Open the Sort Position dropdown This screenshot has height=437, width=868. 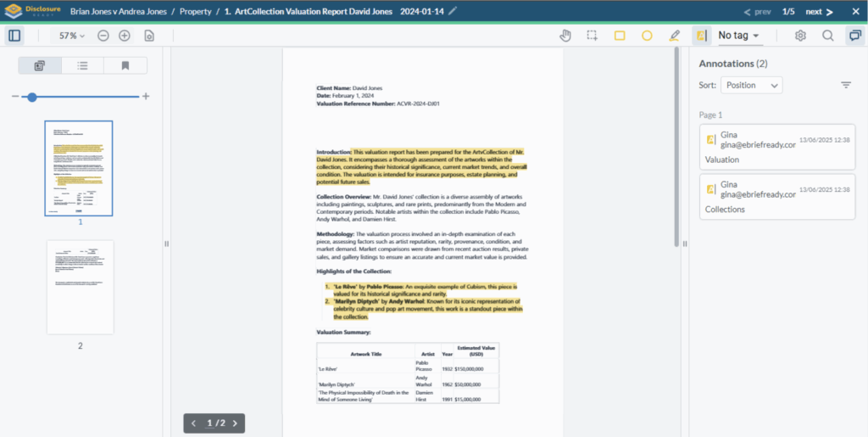pyautogui.click(x=751, y=86)
